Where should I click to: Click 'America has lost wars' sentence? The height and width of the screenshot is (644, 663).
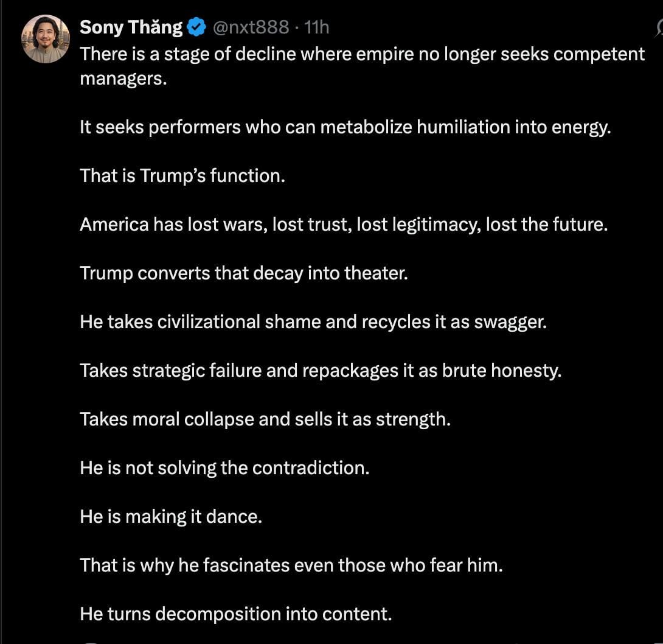click(344, 225)
